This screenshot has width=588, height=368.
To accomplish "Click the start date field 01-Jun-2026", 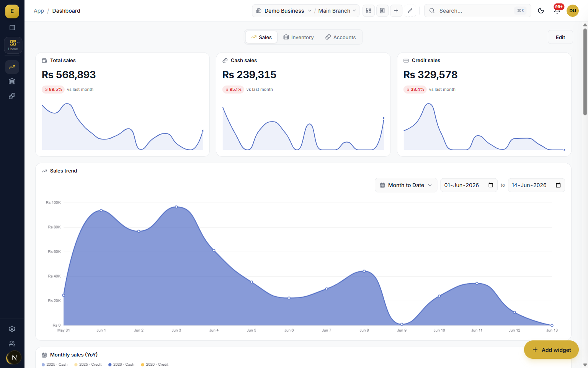I will [469, 185].
